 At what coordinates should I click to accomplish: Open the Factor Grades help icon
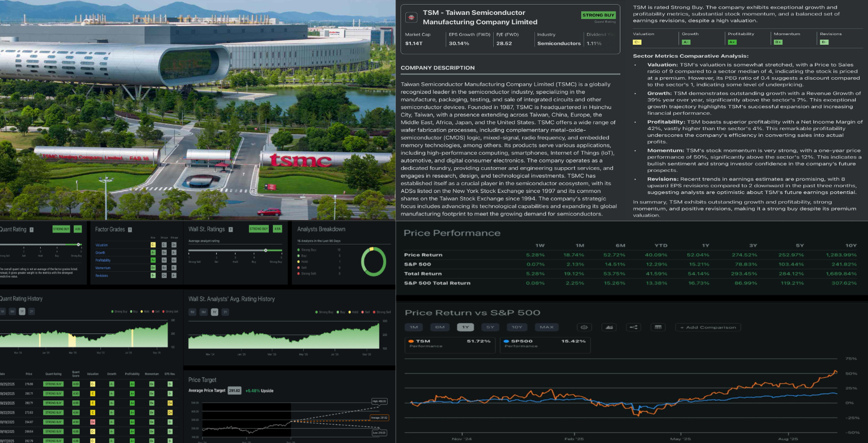coord(130,229)
